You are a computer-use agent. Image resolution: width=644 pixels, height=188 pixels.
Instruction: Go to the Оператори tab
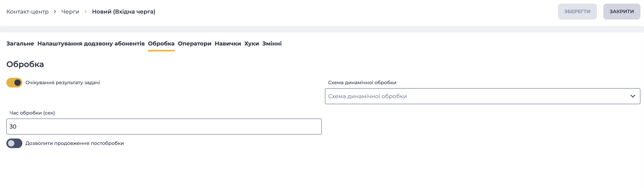pyautogui.click(x=195, y=44)
